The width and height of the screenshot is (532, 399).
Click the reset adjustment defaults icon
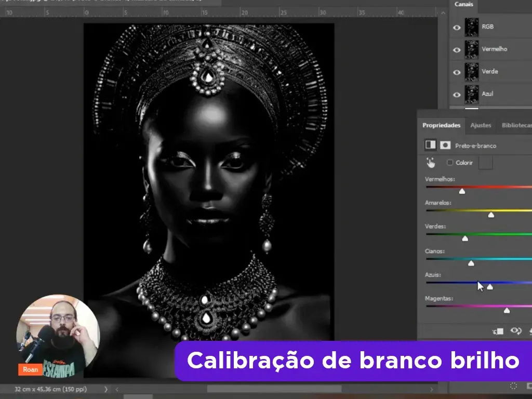(530, 331)
